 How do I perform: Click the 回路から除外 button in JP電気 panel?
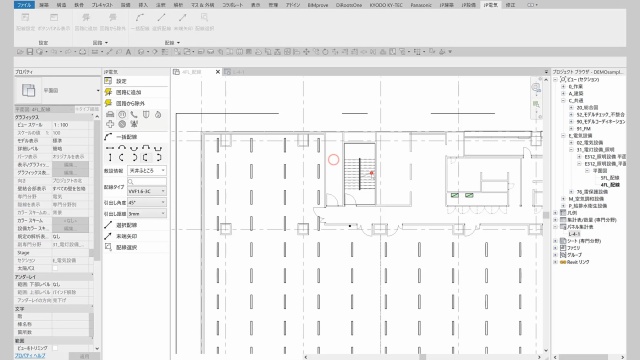click(136, 103)
